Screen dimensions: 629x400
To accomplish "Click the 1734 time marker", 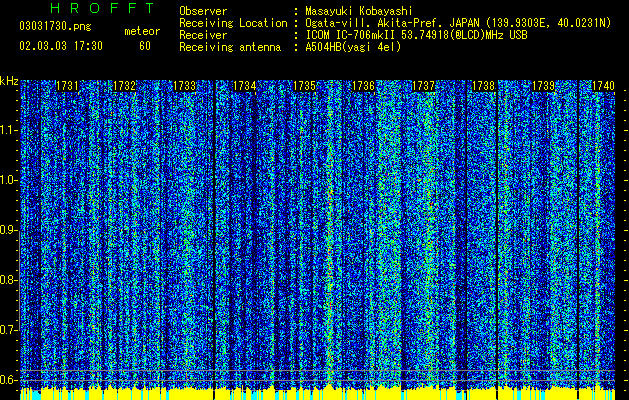I will (244, 86).
